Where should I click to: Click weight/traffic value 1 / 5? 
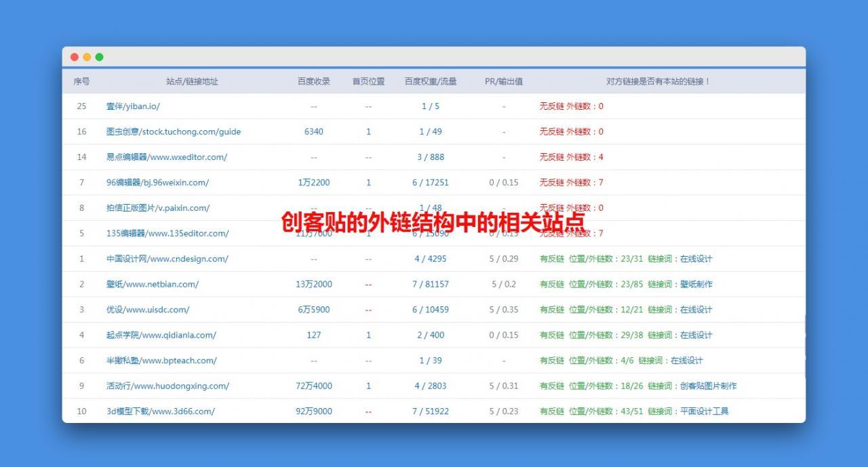pos(431,106)
